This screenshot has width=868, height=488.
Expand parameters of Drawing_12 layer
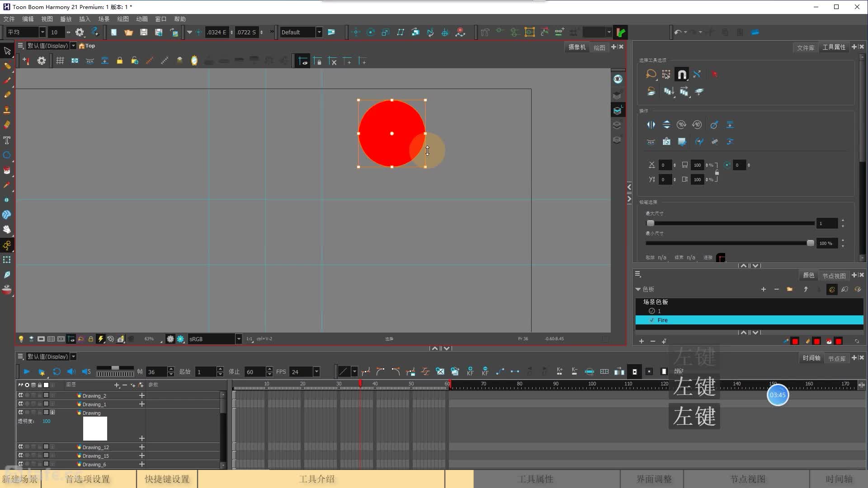[x=142, y=447]
